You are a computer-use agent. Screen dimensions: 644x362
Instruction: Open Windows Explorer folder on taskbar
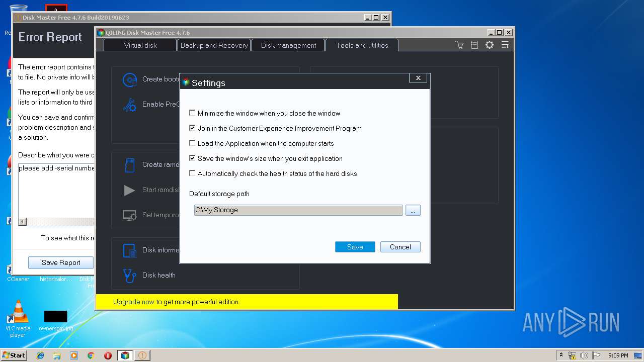[x=57, y=355]
